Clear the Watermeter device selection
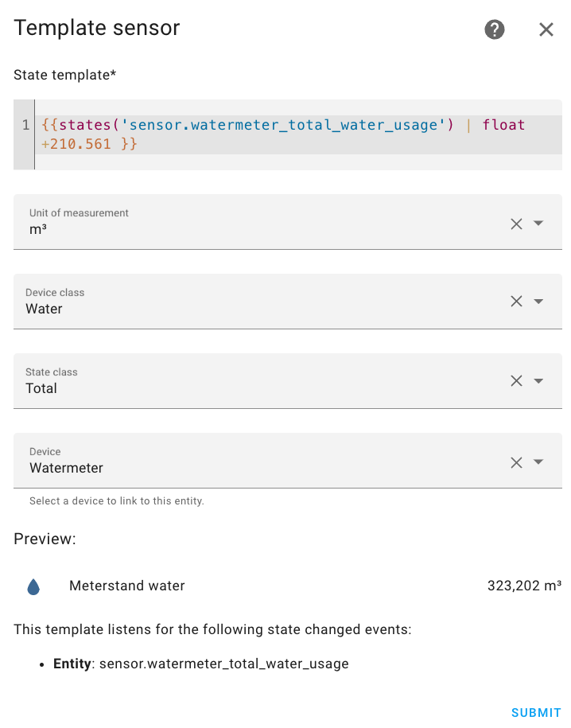Screen dimensions: 571x728 tap(516, 462)
